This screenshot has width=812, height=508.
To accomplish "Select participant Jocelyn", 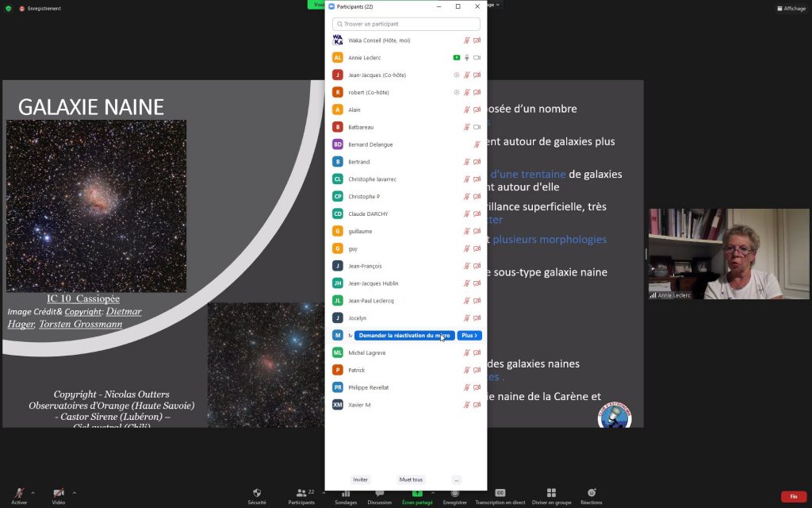I will click(406, 318).
